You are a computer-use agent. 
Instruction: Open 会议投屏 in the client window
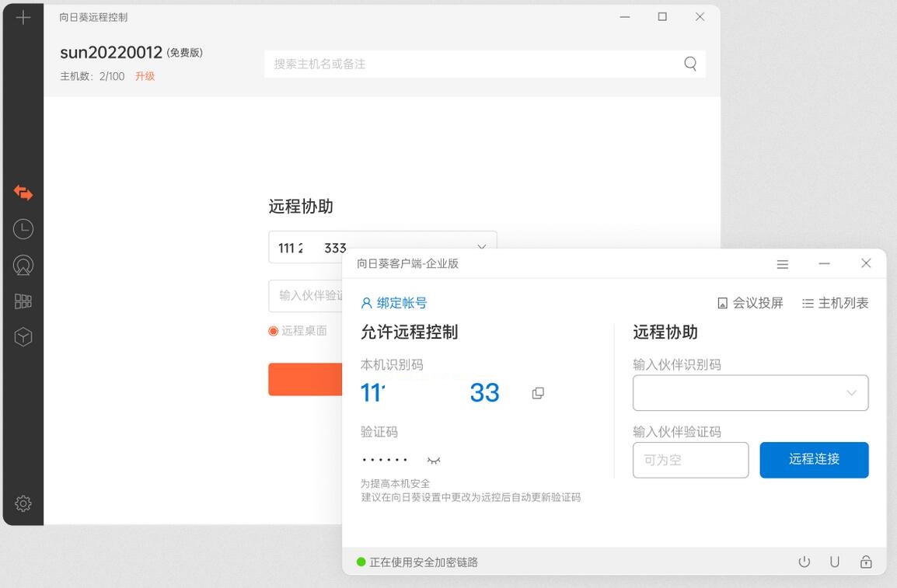click(750, 303)
